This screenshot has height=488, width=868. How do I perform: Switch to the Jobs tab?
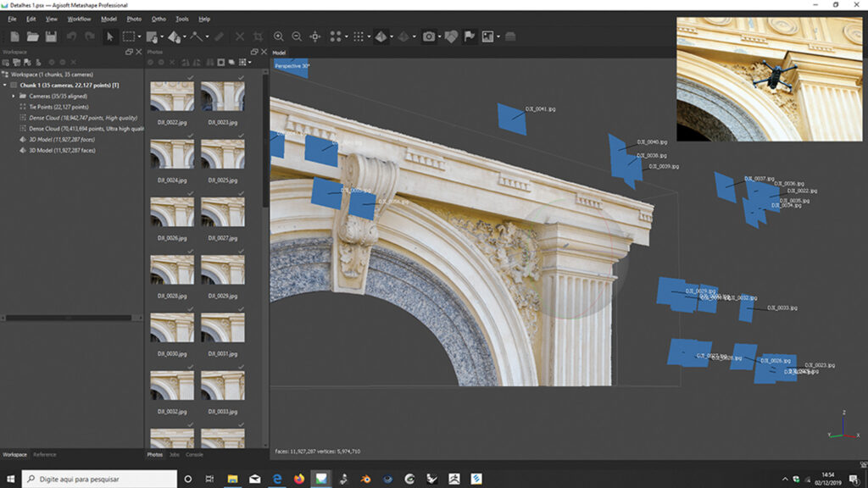(x=175, y=455)
